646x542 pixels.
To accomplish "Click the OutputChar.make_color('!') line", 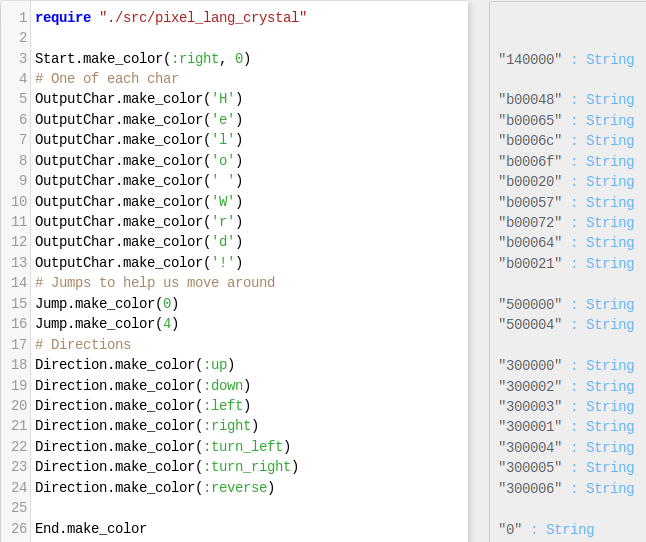I will point(138,262).
